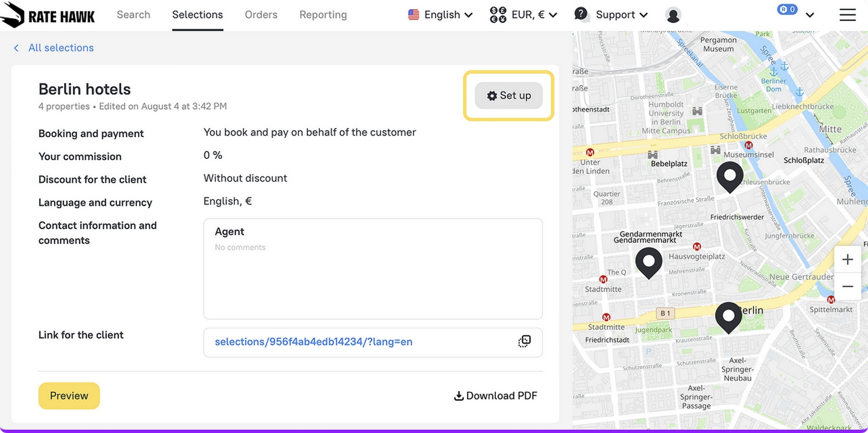Expand the English language dropdown

[440, 15]
